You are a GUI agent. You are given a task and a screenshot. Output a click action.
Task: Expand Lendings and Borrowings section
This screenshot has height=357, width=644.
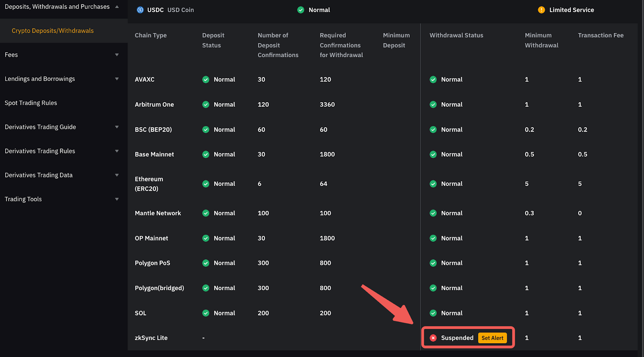point(117,79)
